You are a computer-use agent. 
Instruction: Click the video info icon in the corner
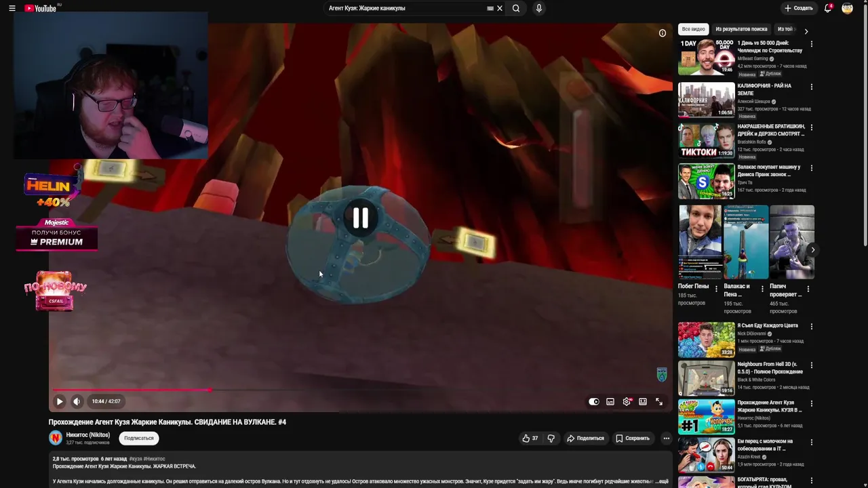click(x=663, y=33)
